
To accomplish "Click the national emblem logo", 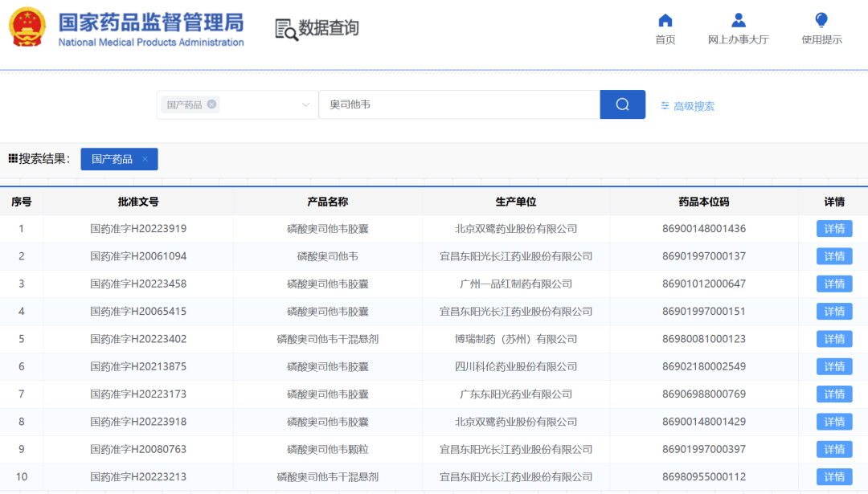I will pyautogui.click(x=27, y=27).
